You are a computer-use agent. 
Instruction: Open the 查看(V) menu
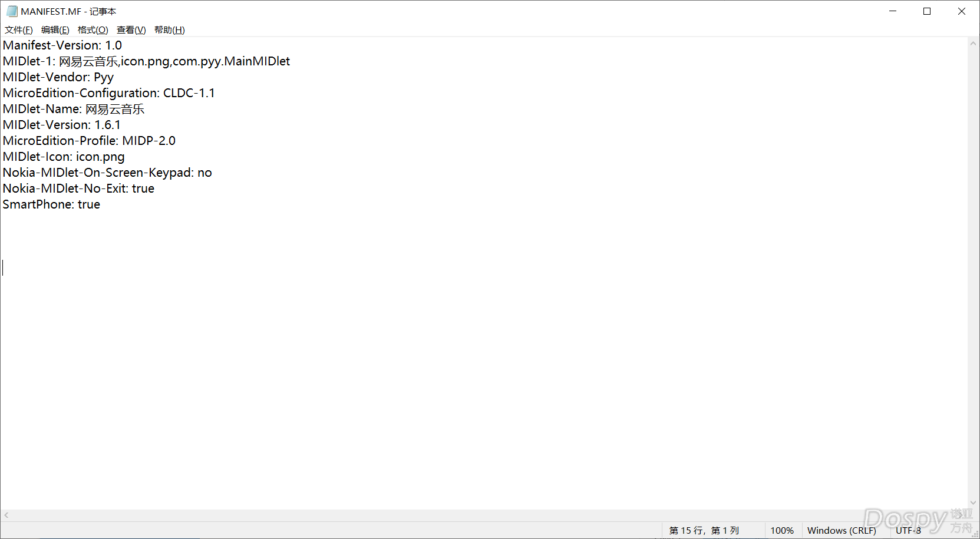131,30
